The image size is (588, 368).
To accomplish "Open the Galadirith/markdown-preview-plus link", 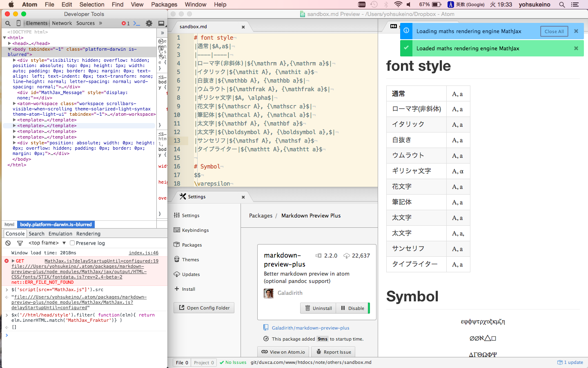I will [x=311, y=328].
